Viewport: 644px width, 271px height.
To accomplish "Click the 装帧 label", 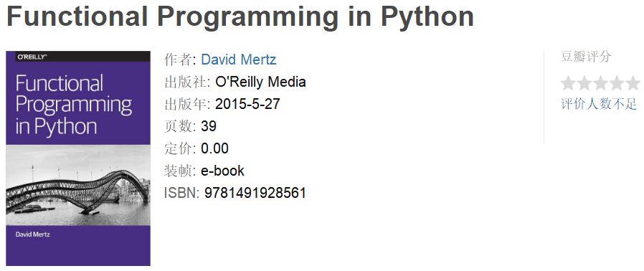I will click(x=180, y=171).
